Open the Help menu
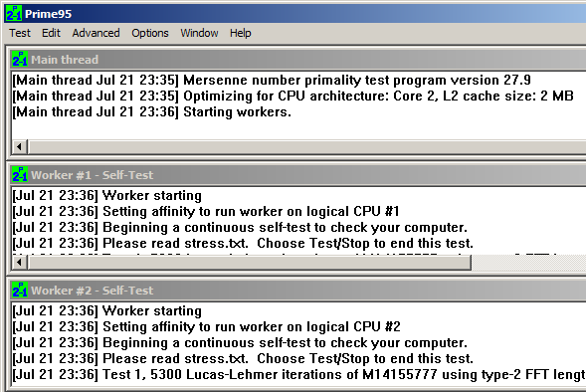Image resolution: width=586 pixels, height=392 pixels. click(x=241, y=33)
